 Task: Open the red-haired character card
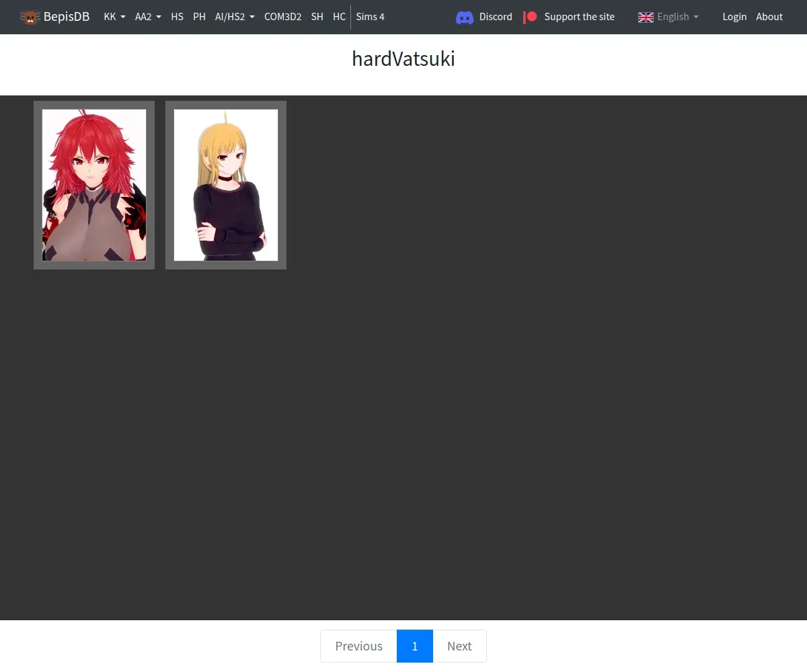click(x=94, y=185)
